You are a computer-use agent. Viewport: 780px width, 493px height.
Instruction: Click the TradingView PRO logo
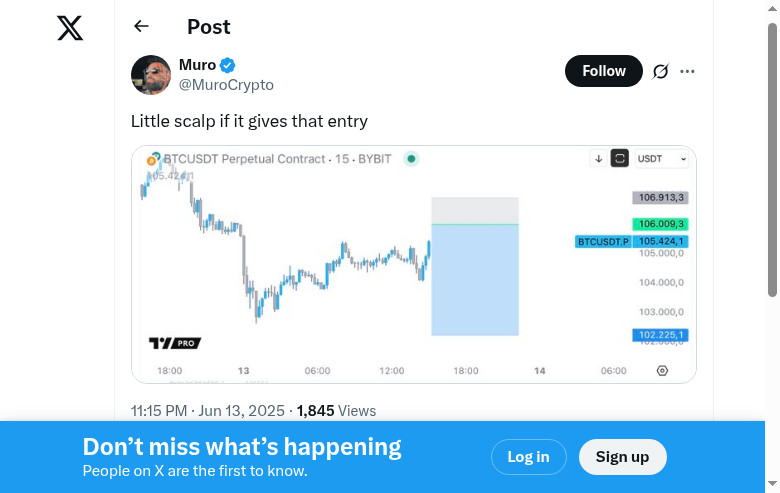pos(175,343)
